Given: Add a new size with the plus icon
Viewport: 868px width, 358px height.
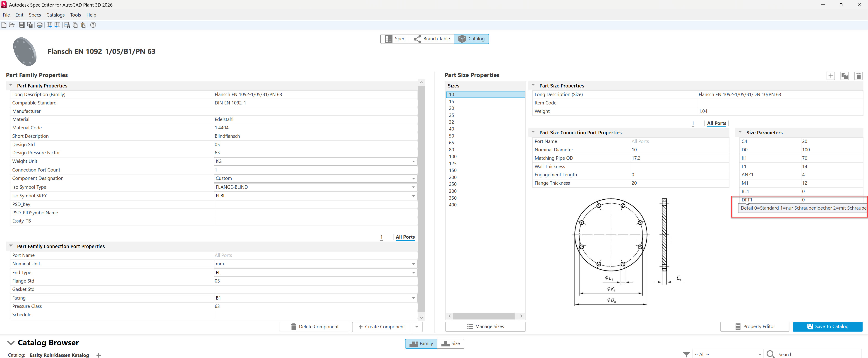Looking at the screenshot, I should [x=831, y=76].
